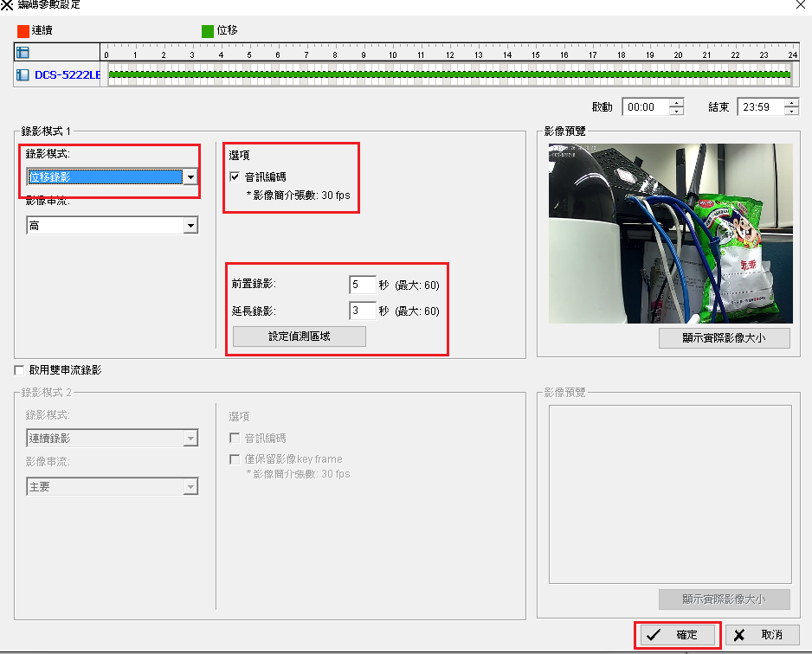This screenshot has width=812, height=654.
Task: Click the camera icon beside DCS-5222LE
Action: [23, 75]
